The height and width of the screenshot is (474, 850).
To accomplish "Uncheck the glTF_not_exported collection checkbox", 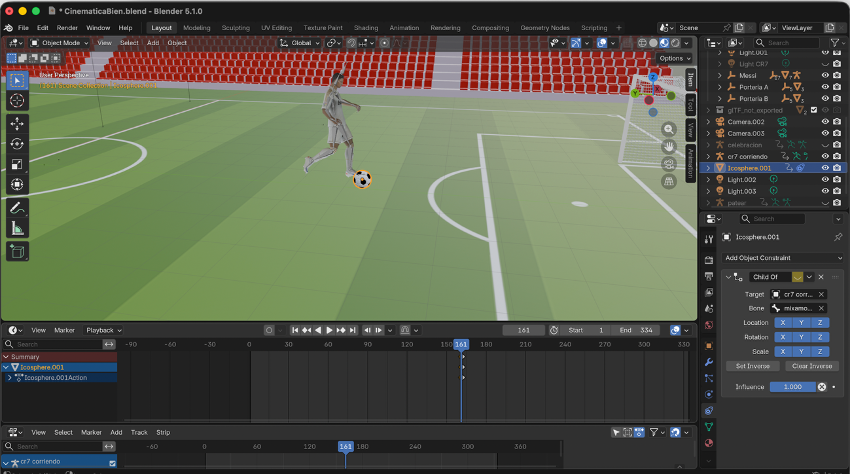I will [x=814, y=110].
